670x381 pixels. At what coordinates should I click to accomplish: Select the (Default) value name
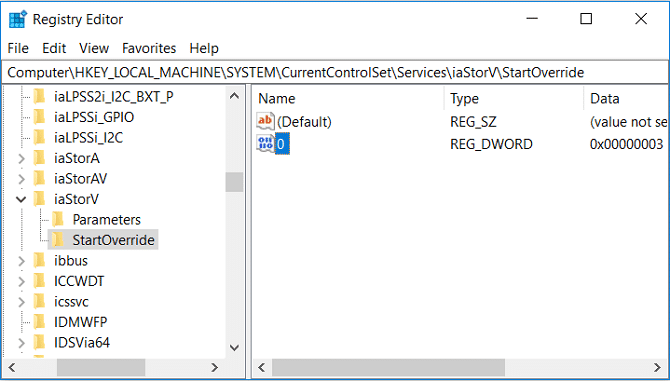(x=304, y=122)
